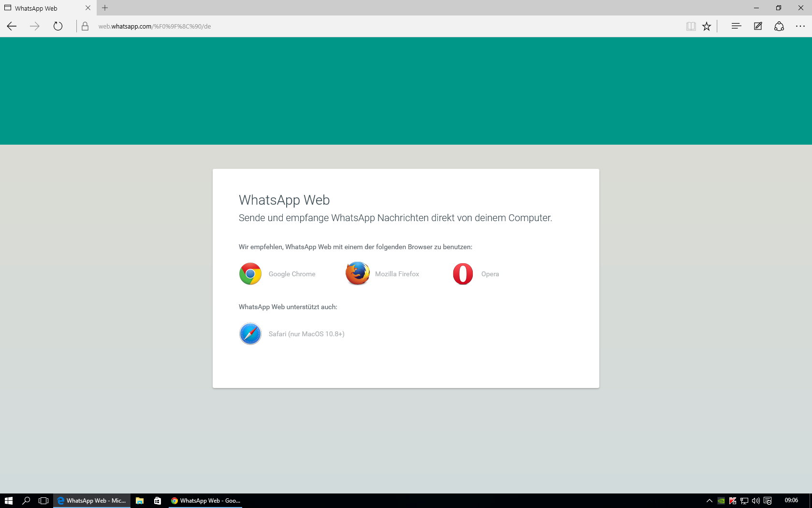Image resolution: width=812 pixels, height=508 pixels.
Task: Open Task View on the taskbar
Action: [43, 501]
